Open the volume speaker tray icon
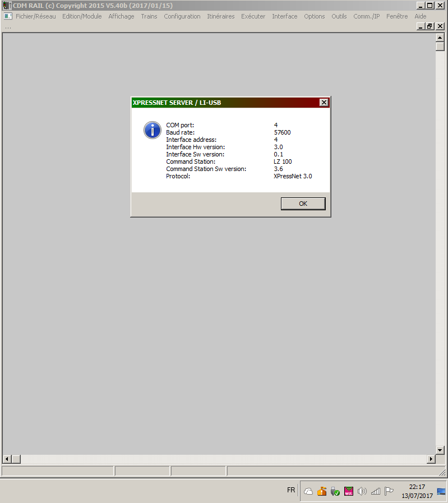448x503 pixels. click(x=362, y=491)
